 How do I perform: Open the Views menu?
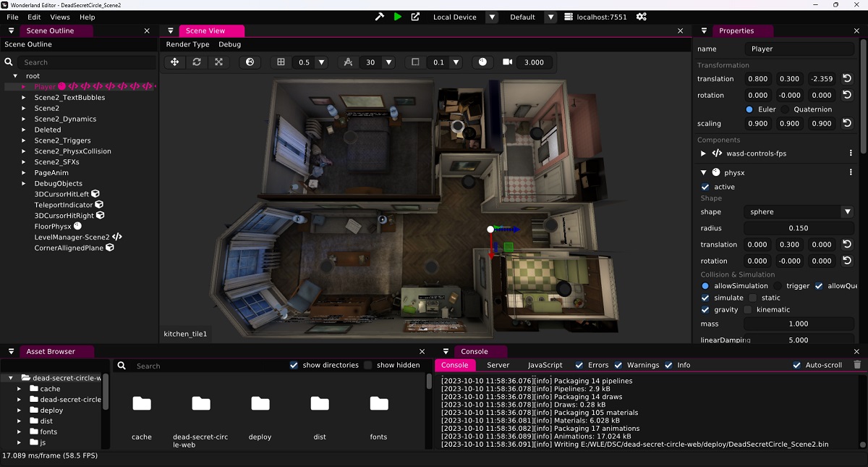[60, 17]
